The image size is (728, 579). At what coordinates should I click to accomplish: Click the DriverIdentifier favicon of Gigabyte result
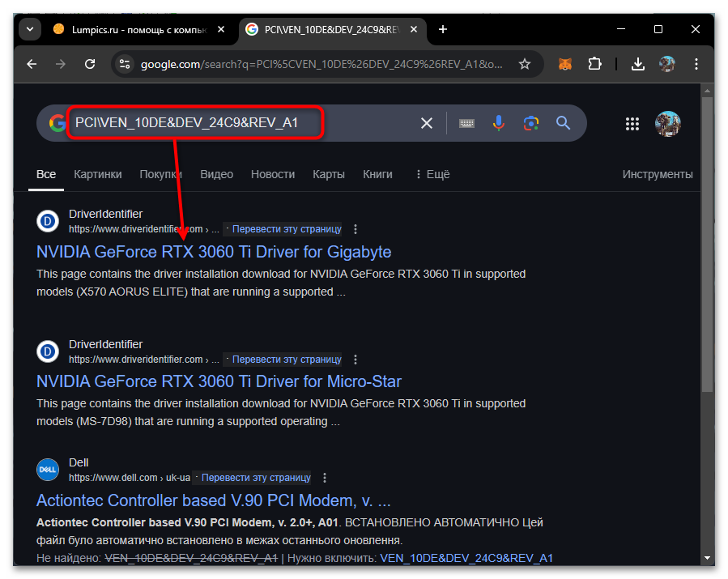click(x=48, y=221)
